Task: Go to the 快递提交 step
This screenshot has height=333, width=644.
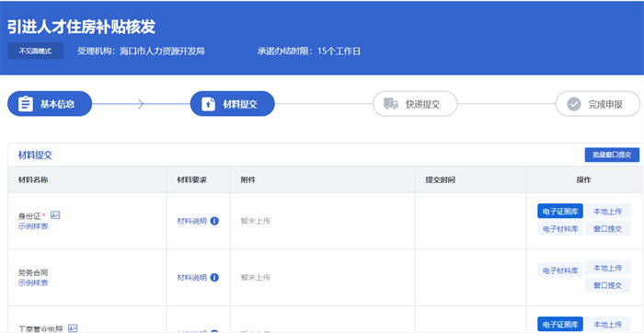Action: pyautogui.click(x=415, y=104)
